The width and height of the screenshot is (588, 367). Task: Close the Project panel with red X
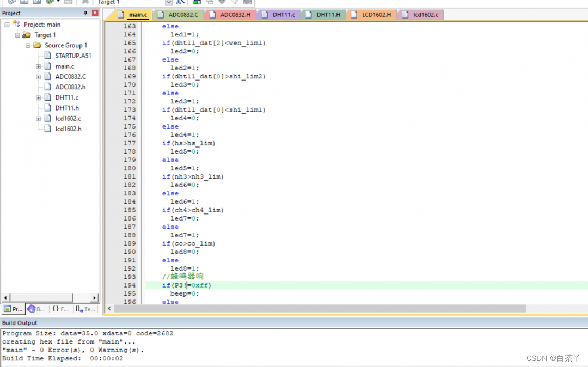point(95,13)
